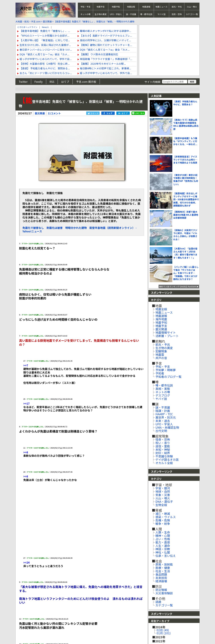Open the 01月 (101) archive link
The height and width of the screenshot is (644, 215).
[163, 633]
